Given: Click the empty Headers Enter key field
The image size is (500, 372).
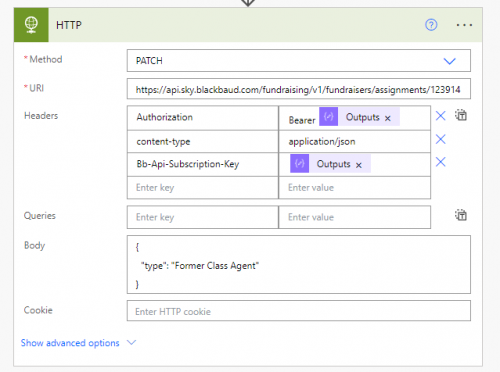Looking at the screenshot, I should 203,188.
